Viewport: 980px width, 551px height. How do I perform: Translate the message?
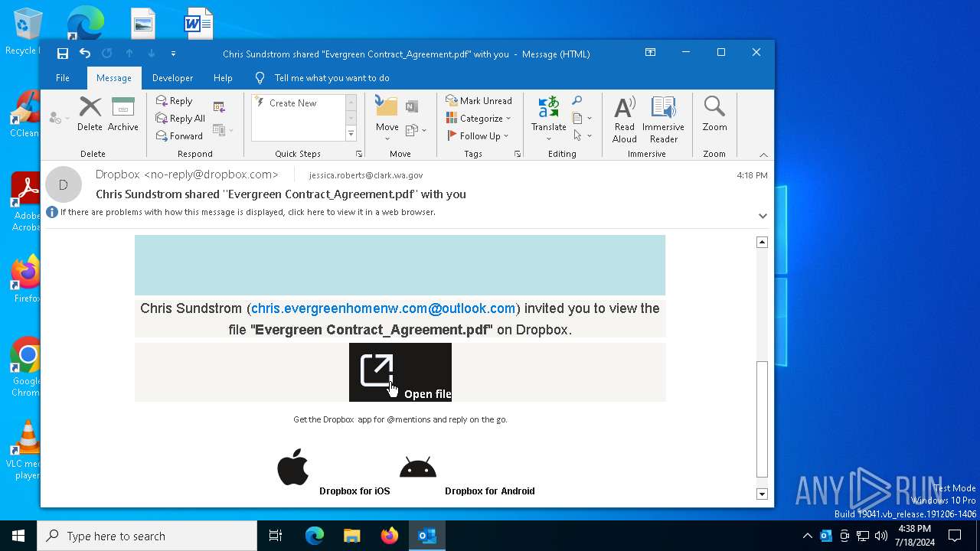[x=549, y=118]
